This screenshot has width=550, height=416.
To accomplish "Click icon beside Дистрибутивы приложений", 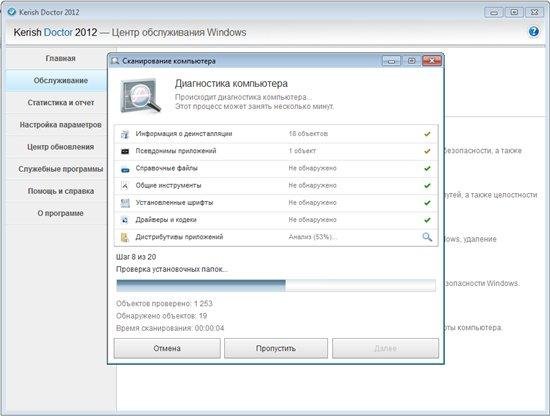I will click(x=125, y=237).
